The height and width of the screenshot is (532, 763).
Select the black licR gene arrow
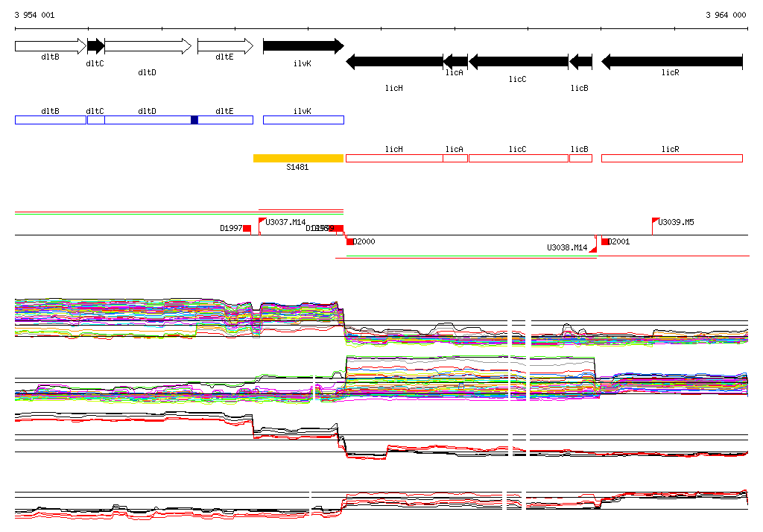(x=671, y=62)
